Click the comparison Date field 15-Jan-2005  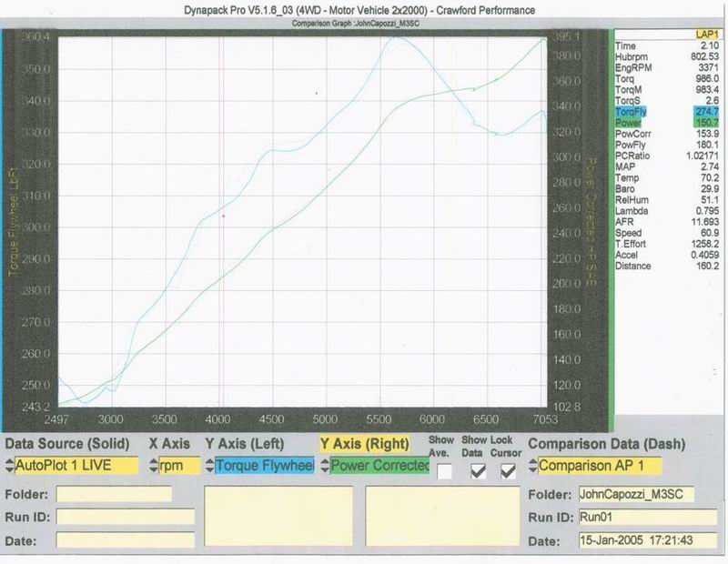648,540
